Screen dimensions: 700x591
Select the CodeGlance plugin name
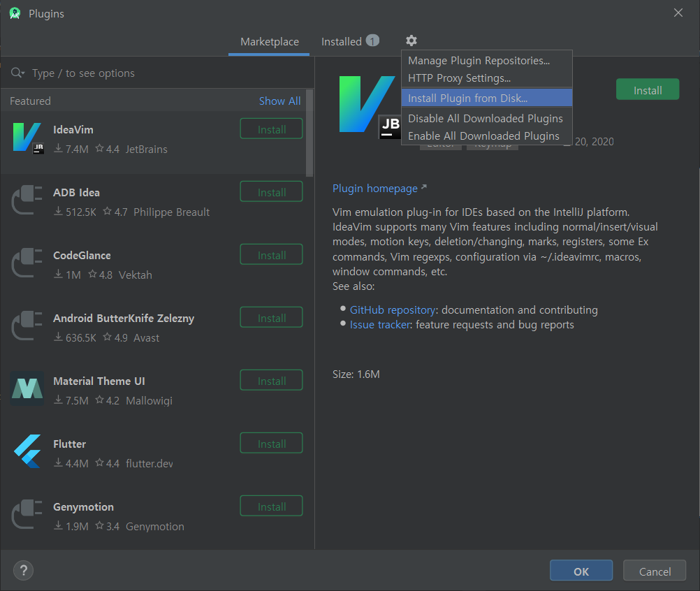pos(82,256)
